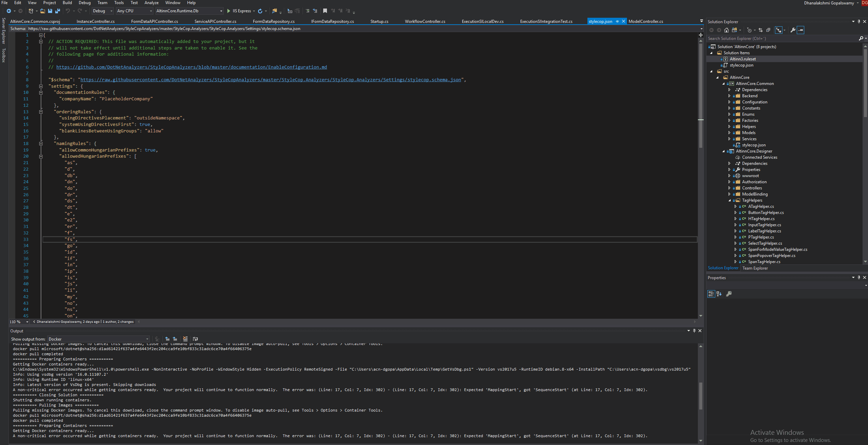
Task: Open the Show output from Docker dropdown
Action: click(x=98, y=339)
